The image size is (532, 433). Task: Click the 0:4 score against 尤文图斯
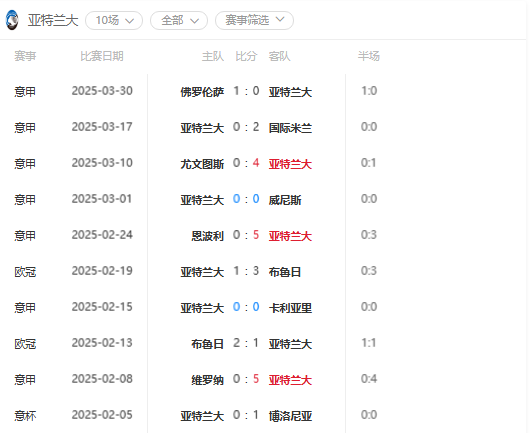point(246,163)
